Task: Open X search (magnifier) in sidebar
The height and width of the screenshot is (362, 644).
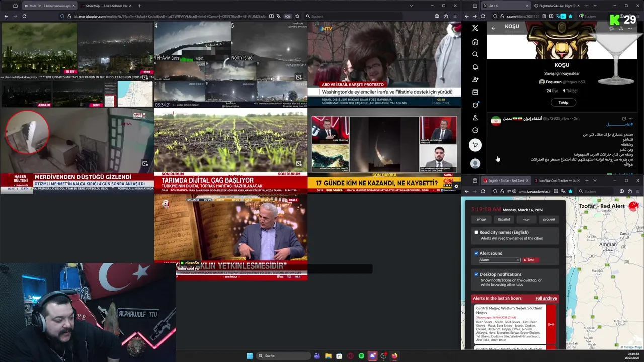Action: point(475,54)
